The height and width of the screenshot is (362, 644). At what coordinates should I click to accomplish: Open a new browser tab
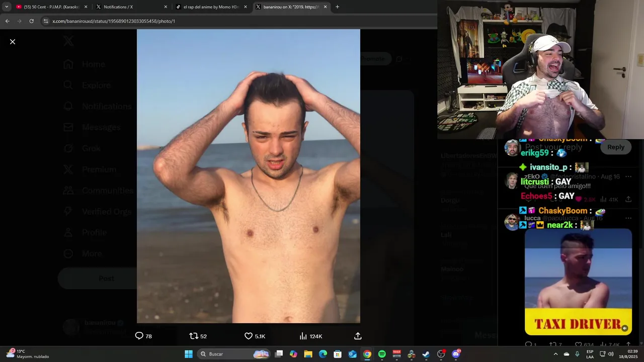[337, 7]
